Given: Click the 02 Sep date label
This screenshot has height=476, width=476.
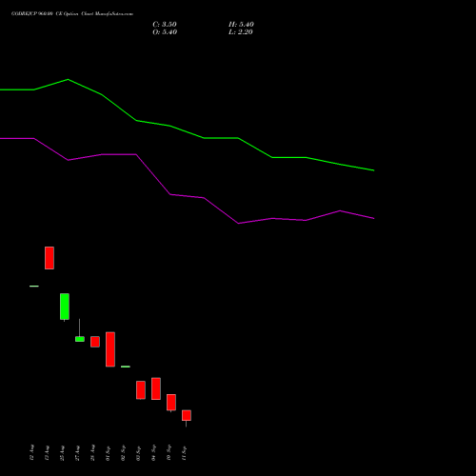Looking at the screenshot, I should tap(123, 453).
